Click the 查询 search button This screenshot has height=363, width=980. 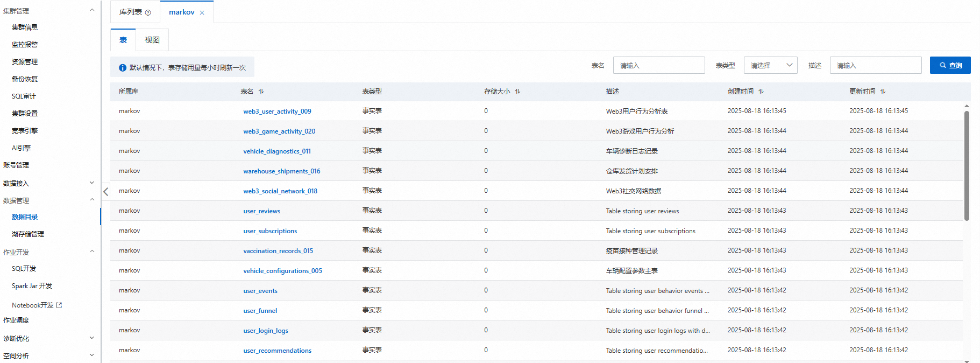[950, 65]
